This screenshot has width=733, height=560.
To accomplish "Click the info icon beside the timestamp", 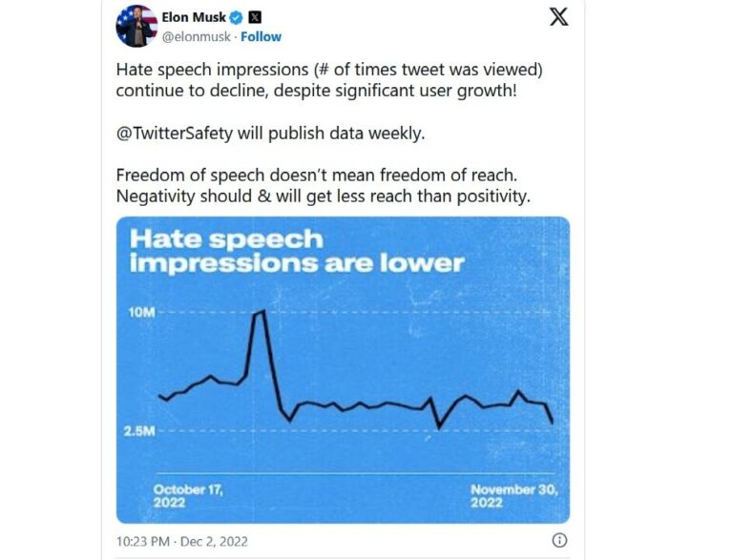I will pos(559,540).
